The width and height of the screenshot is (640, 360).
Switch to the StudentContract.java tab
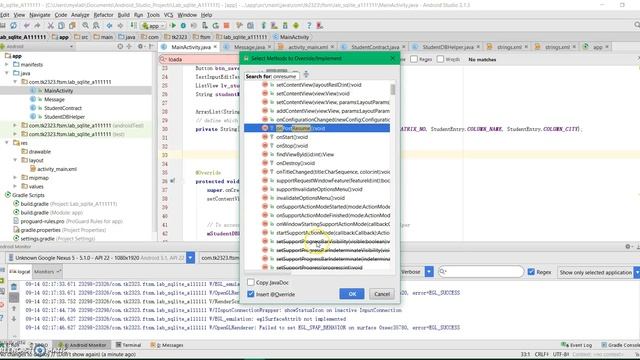[374, 47]
